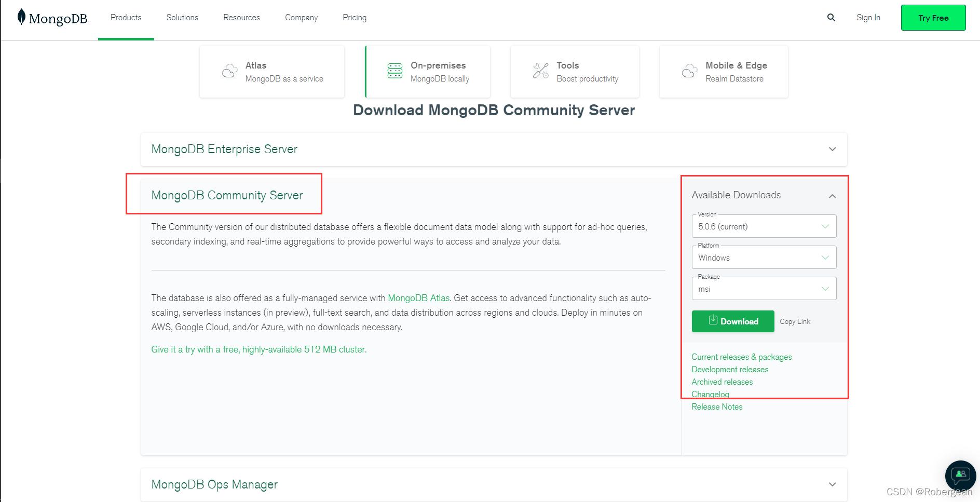This screenshot has height=502, width=980.
Task: Expand the MongoDB Enterprise Server section
Action: pyautogui.click(x=832, y=150)
